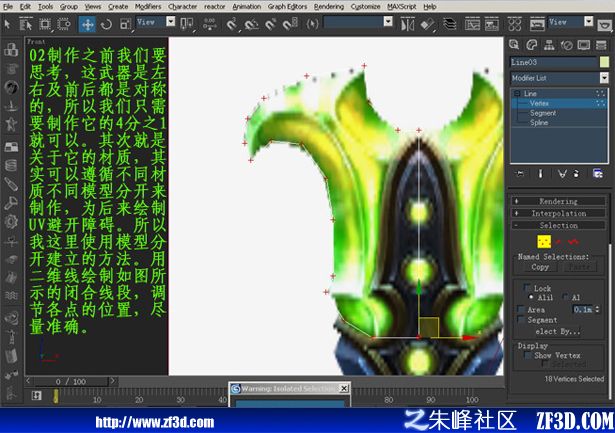Switch to the Utilities command panel tab
615x433 pixels.
click(x=601, y=45)
